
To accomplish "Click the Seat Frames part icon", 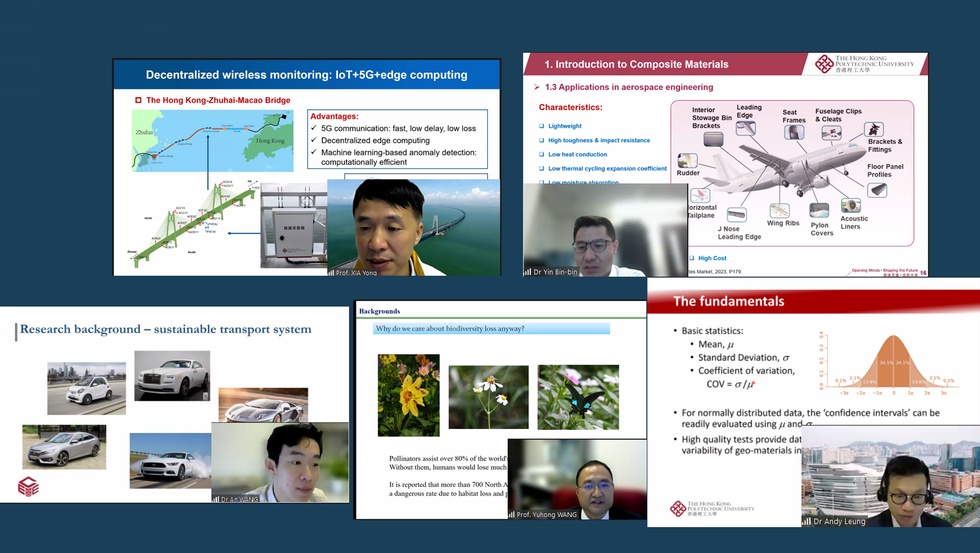I will [x=794, y=132].
